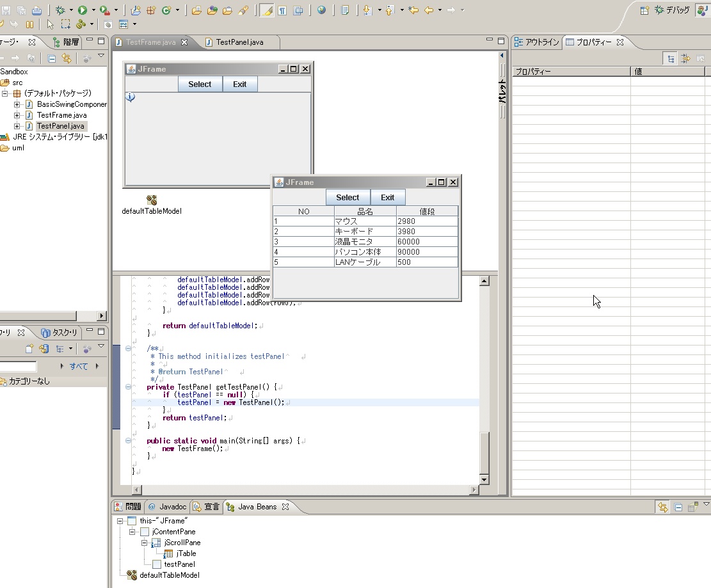Click the code editor vertical scrollbar down arrow

point(484,479)
